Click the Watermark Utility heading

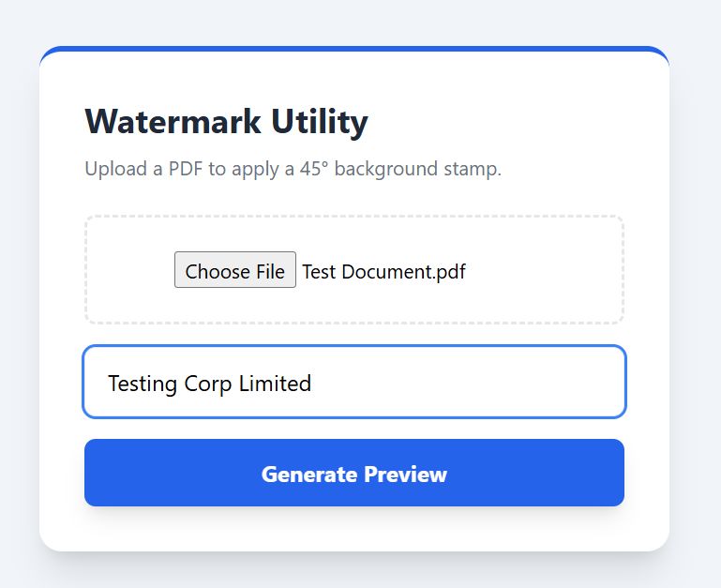226,122
